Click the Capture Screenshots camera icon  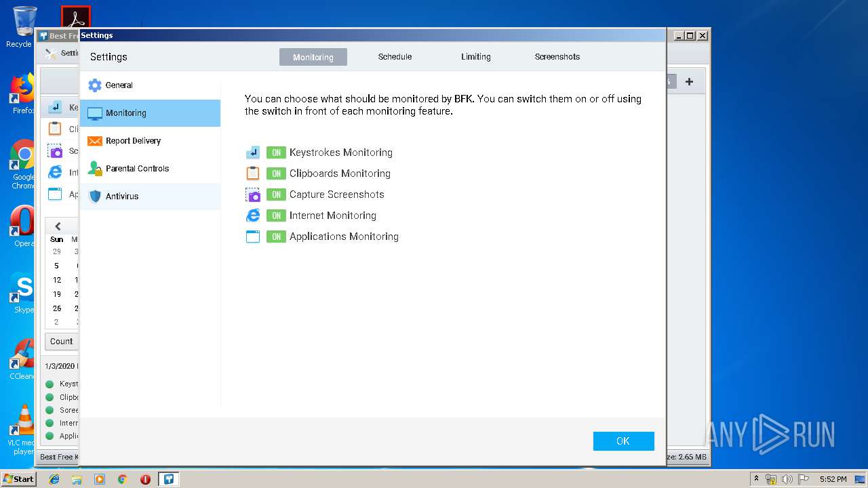(x=253, y=195)
